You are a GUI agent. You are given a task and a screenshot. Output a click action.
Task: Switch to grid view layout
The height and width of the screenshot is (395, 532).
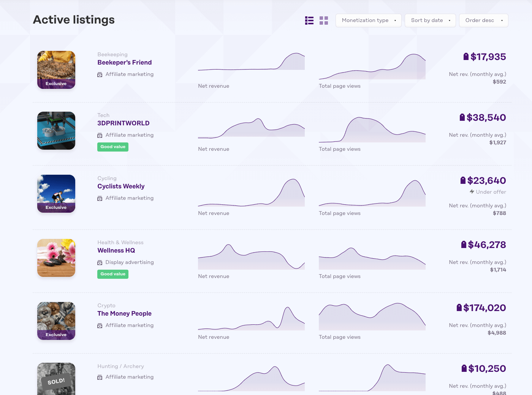pos(324,21)
